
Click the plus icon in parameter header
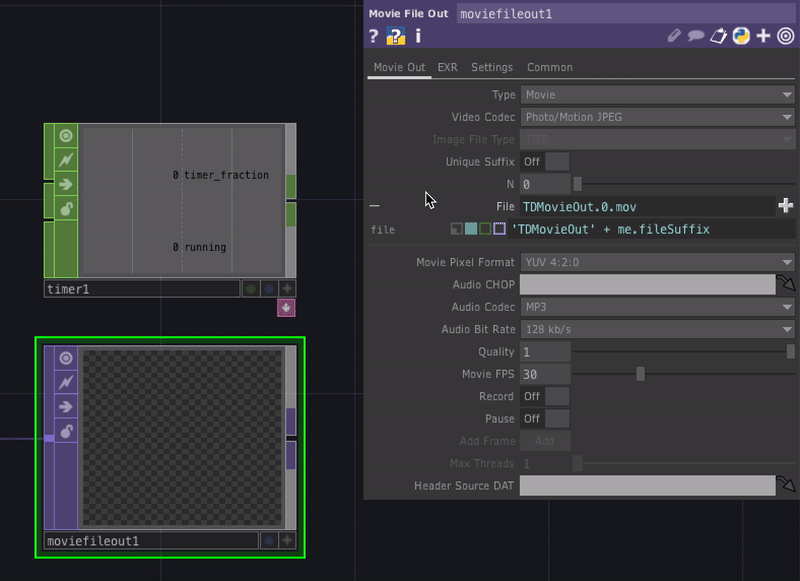coord(763,36)
